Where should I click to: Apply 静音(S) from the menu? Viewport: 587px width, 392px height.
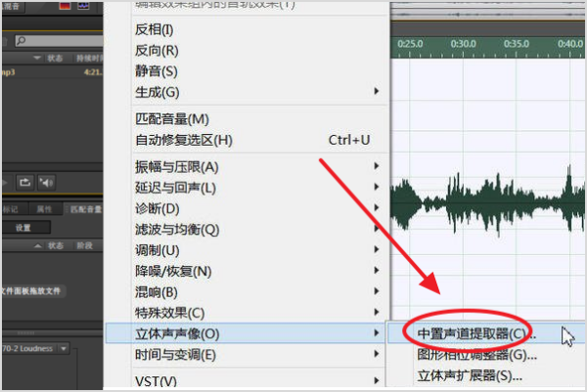tap(258, 71)
